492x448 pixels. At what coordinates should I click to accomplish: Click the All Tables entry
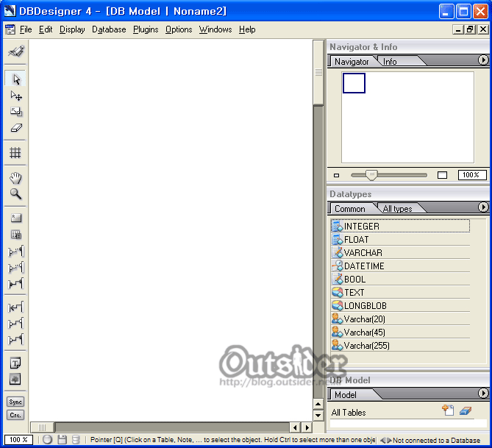[349, 413]
